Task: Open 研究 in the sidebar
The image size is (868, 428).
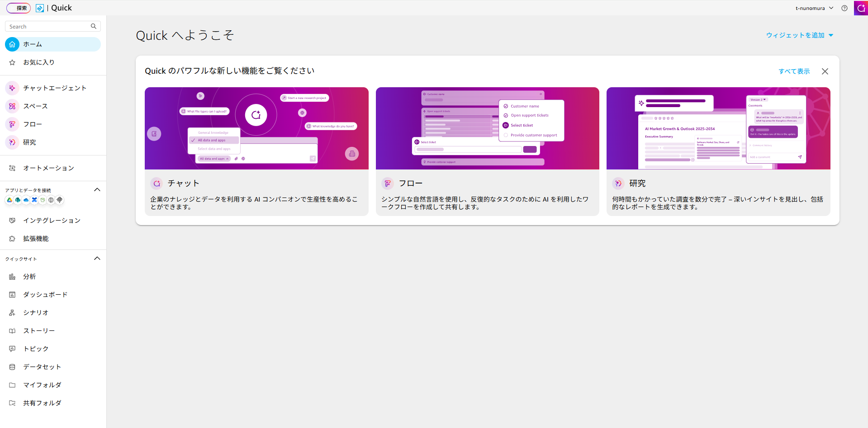Action: 29,142
